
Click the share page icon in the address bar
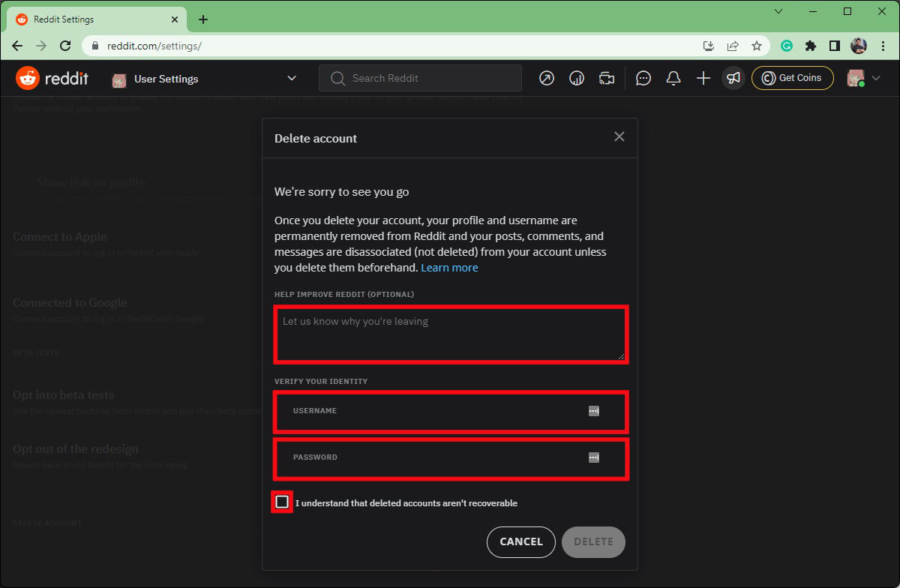[733, 46]
